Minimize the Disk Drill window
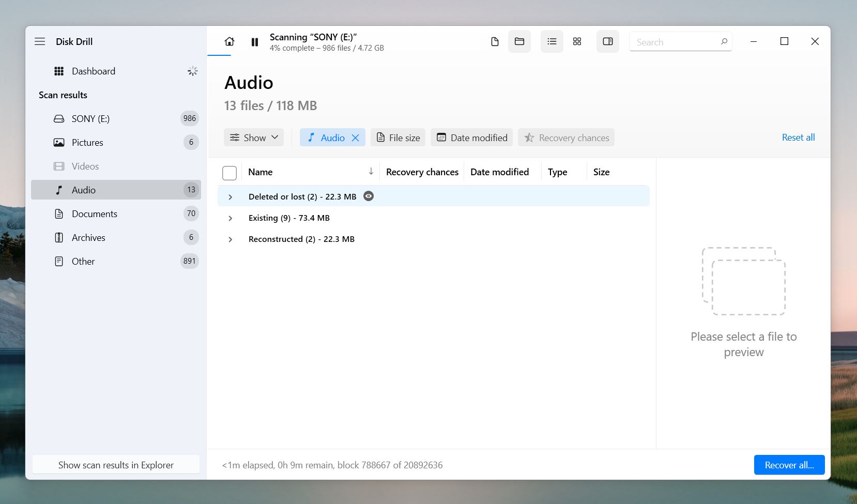This screenshot has width=857, height=504. [x=754, y=41]
